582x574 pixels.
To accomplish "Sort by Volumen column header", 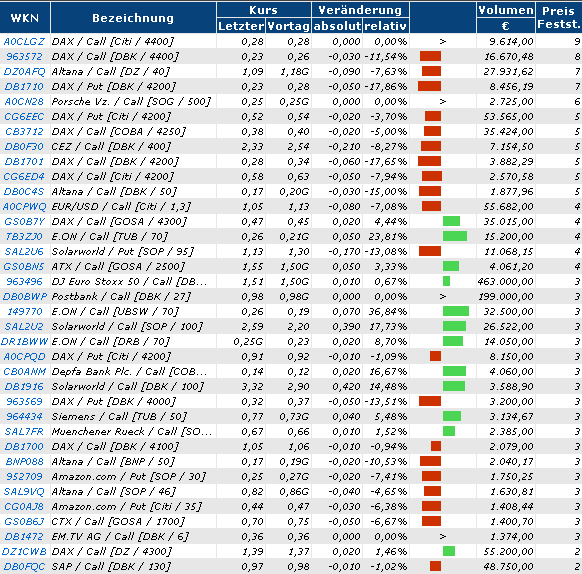I will pyautogui.click(x=506, y=10).
